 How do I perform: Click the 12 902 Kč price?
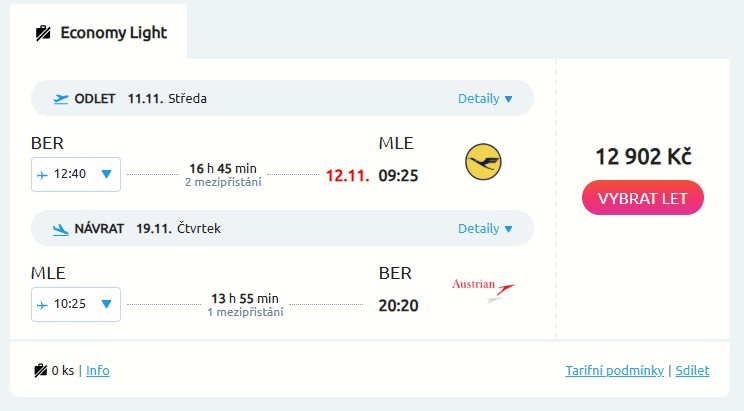(643, 157)
